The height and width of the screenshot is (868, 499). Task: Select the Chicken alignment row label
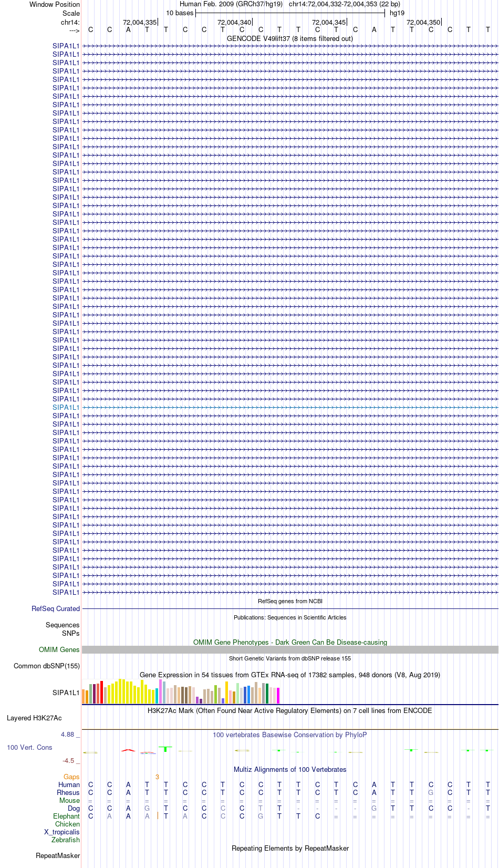[x=67, y=824]
